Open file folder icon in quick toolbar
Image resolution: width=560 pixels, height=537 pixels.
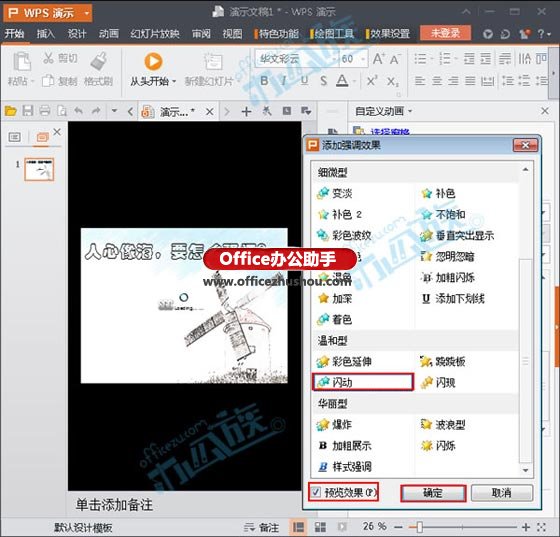coord(11,111)
